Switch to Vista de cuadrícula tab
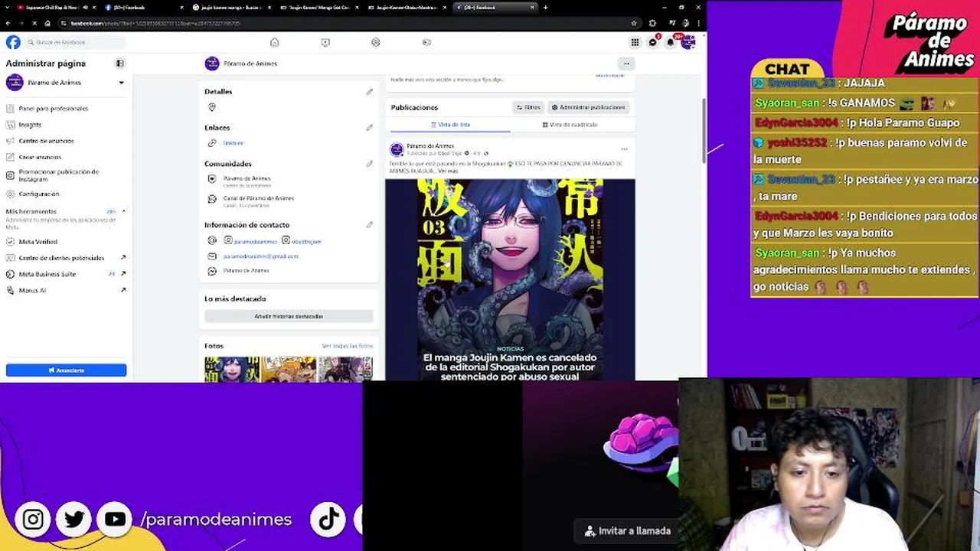The height and width of the screenshot is (551, 980). pos(570,125)
